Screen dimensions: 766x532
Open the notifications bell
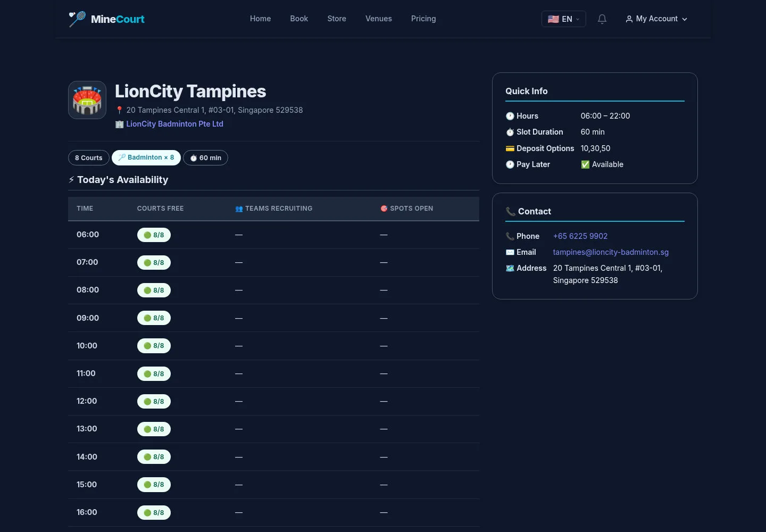602,19
